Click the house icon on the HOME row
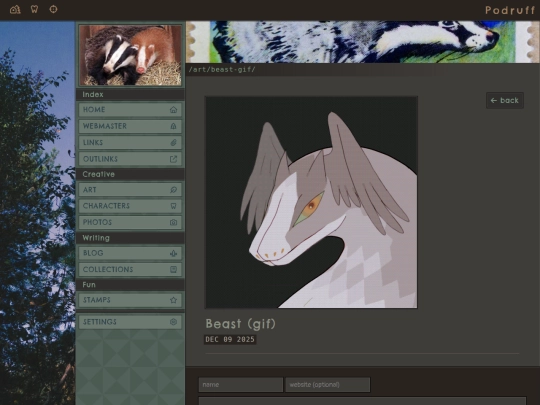This screenshot has width=540, height=405. pyautogui.click(x=173, y=110)
